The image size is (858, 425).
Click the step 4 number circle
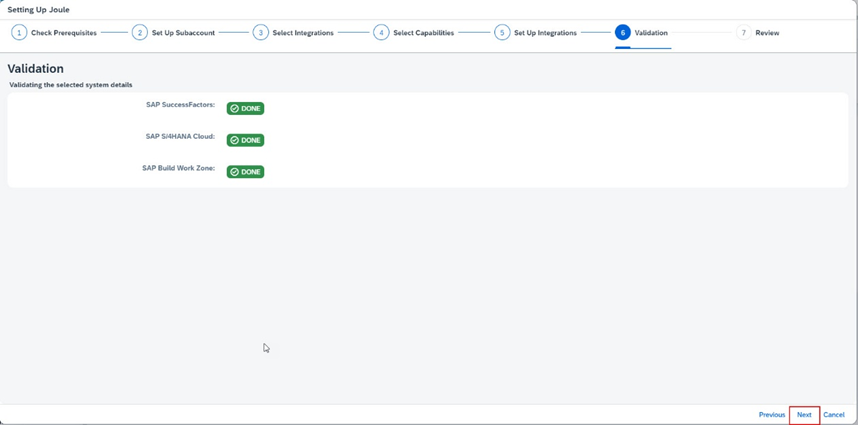coord(381,33)
